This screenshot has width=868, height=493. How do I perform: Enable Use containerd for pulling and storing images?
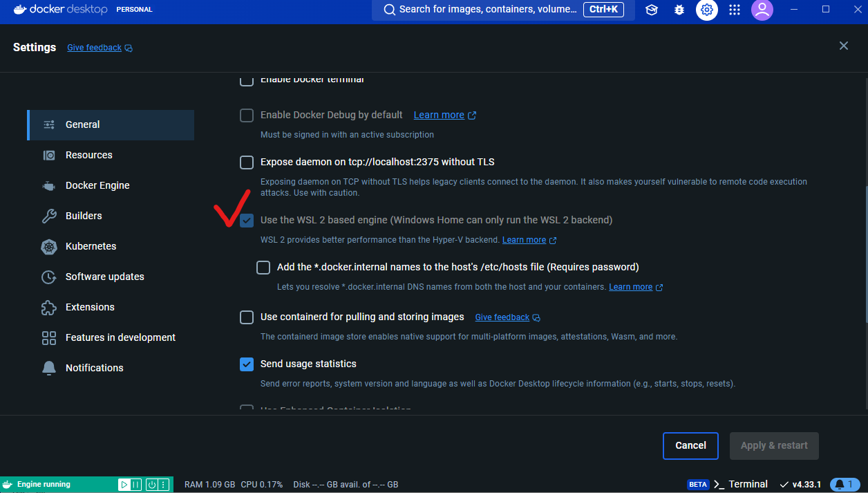pos(247,317)
